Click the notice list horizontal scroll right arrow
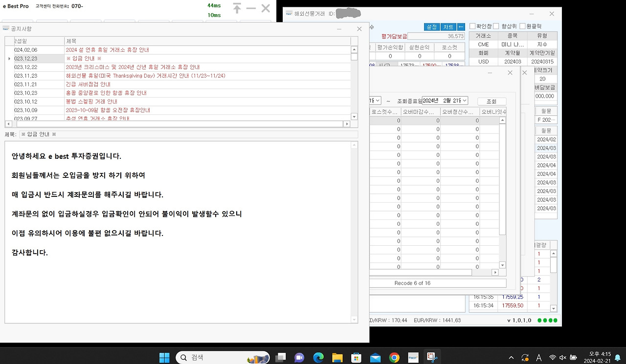This screenshot has width=626, height=364. (347, 124)
